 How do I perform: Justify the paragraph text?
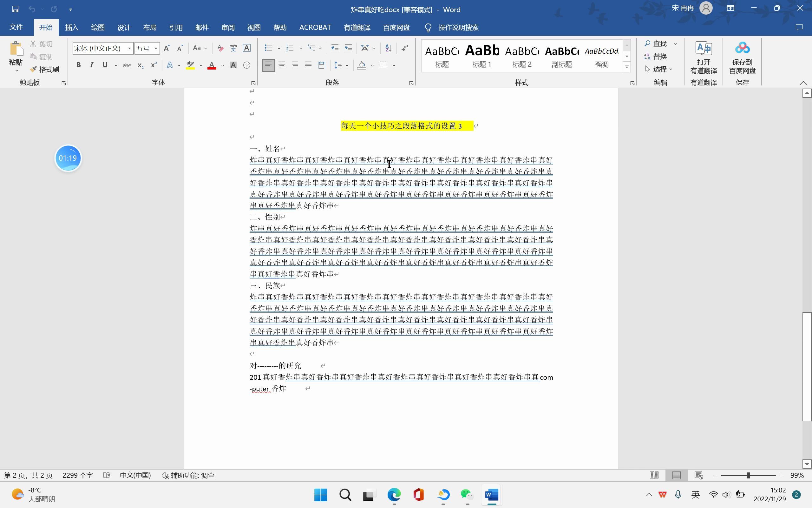(x=308, y=65)
